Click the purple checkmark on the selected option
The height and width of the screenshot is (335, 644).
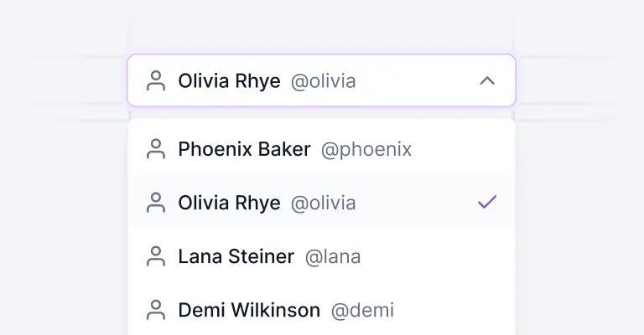[486, 203]
